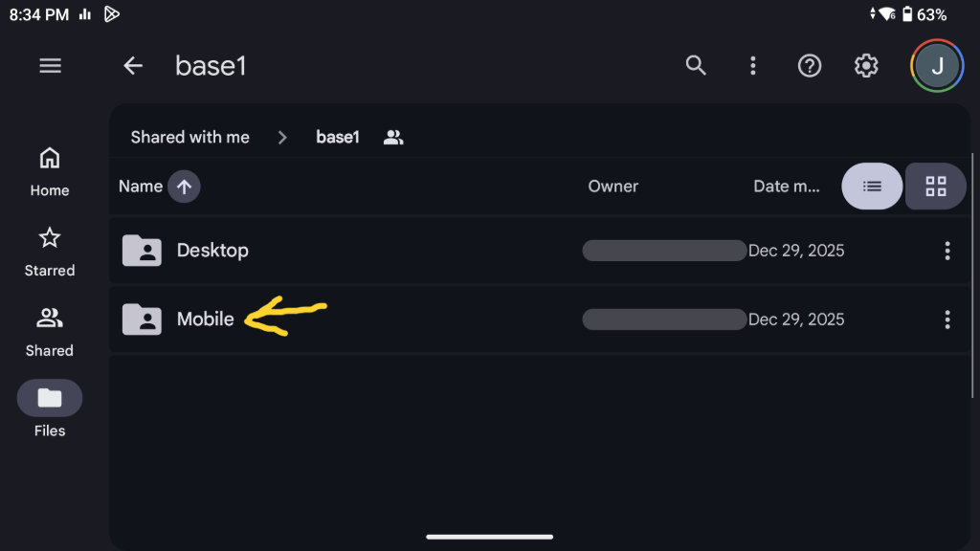The height and width of the screenshot is (551, 980).
Task: Navigate to Shared with me breadcrumb
Action: point(189,137)
